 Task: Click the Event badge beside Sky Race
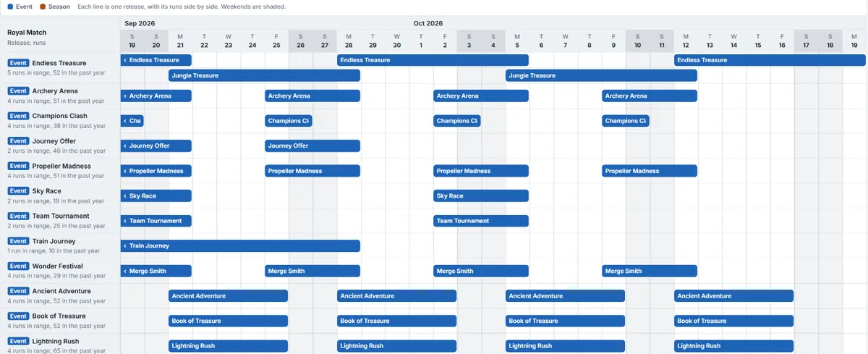(18, 191)
